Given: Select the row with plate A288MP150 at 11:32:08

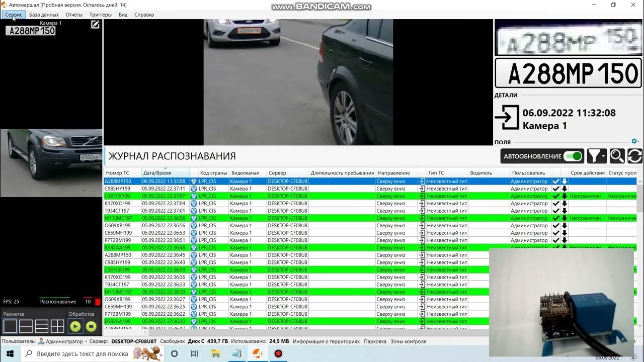Looking at the screenshot, I should pos(370,181).
